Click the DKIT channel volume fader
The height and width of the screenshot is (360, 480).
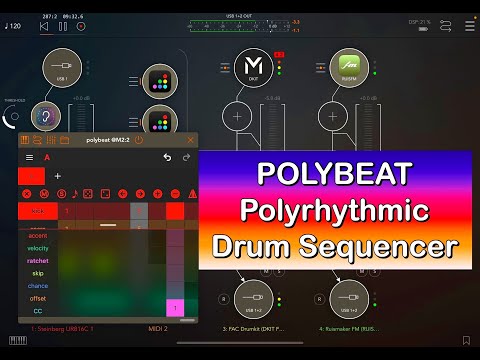(x=272, y=127)
